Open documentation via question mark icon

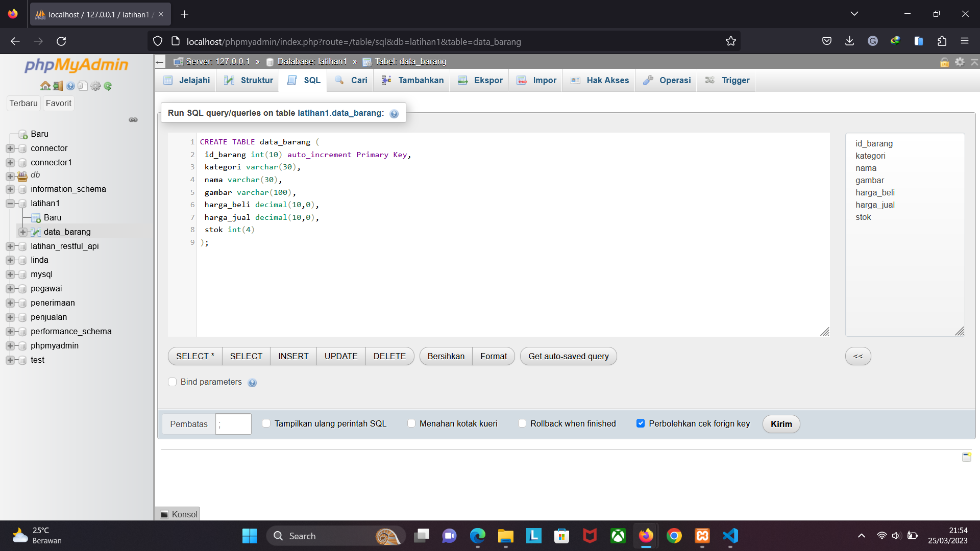[70, 86]
